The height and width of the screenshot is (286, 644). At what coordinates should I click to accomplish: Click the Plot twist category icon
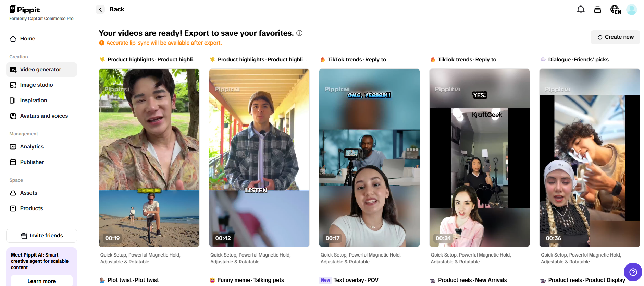click(102, 280)
